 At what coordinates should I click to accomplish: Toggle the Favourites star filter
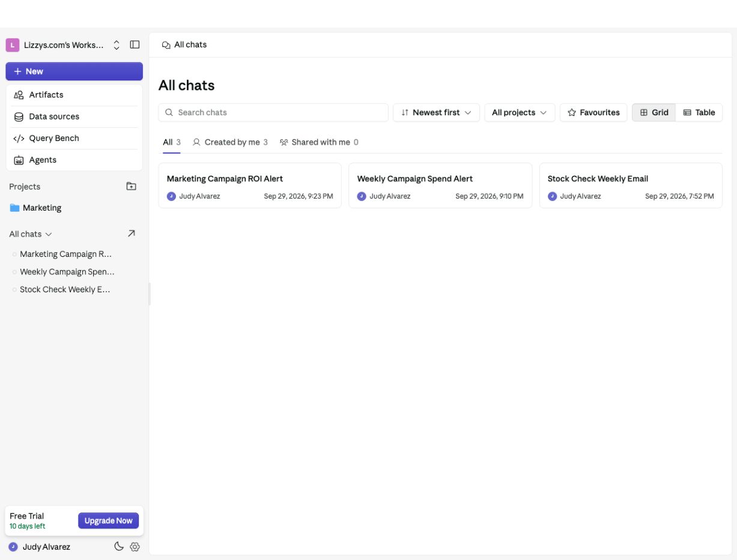point(593,112)
